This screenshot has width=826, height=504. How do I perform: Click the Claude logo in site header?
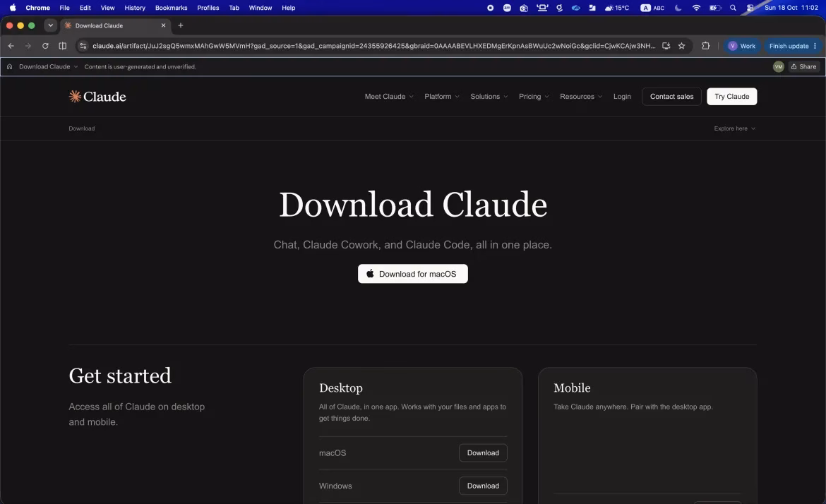pos(97,97)
